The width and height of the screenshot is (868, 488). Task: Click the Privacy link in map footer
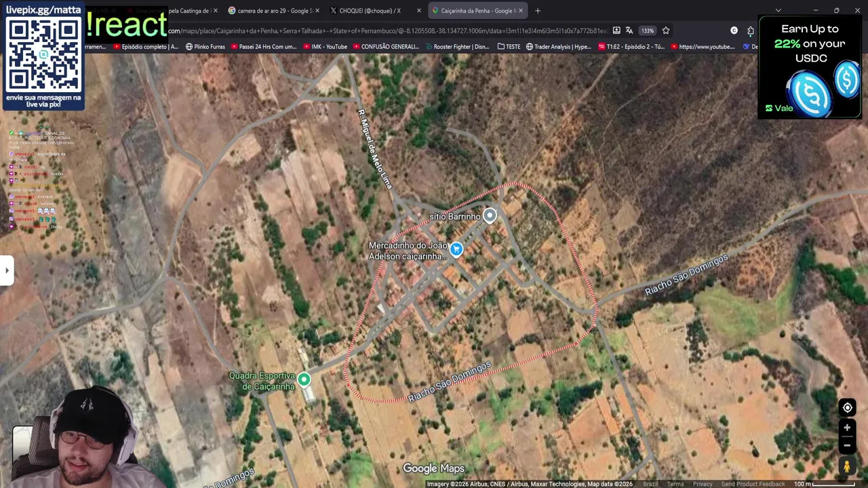tap(703, 484)
